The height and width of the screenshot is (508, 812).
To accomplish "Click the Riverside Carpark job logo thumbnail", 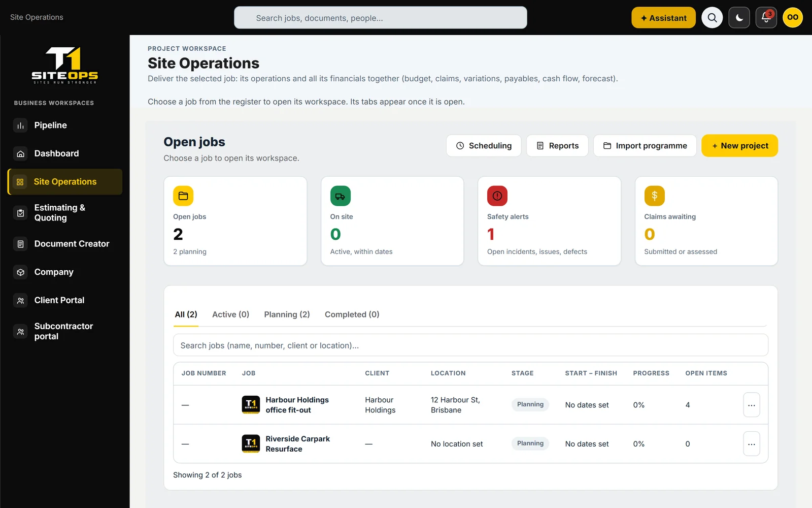I will pos(251,443).
